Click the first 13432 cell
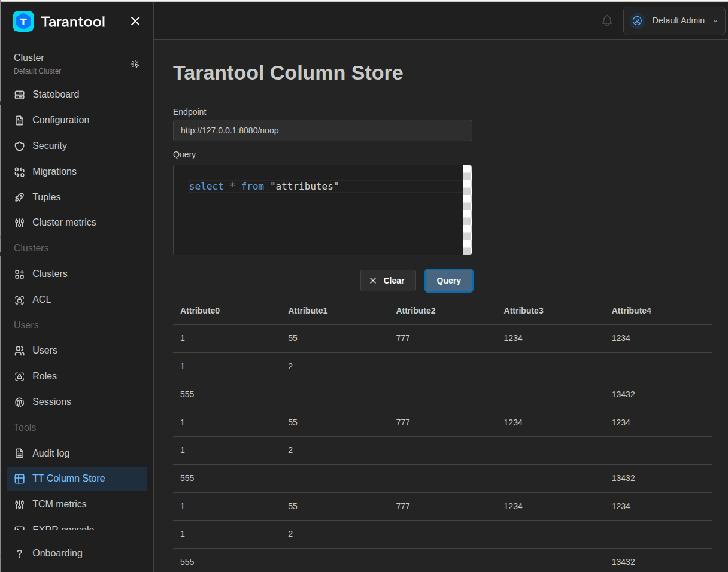728x572 pixels. pyautogui.click(x=623, y=394)
